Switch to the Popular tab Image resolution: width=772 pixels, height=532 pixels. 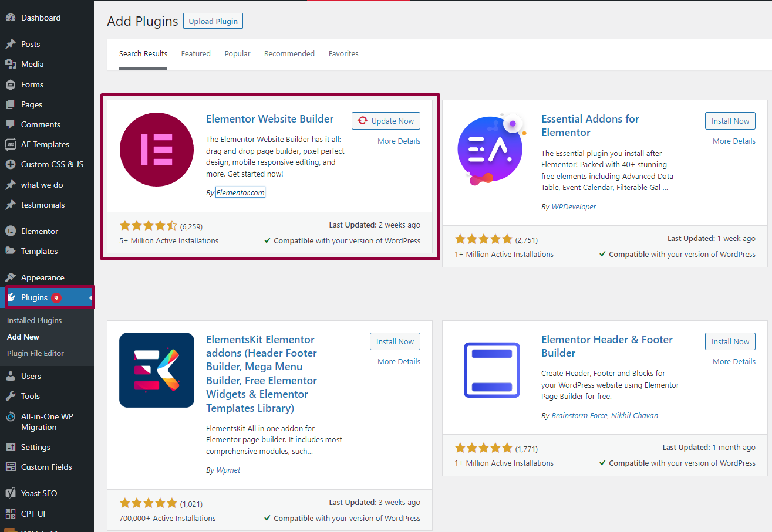237,54
